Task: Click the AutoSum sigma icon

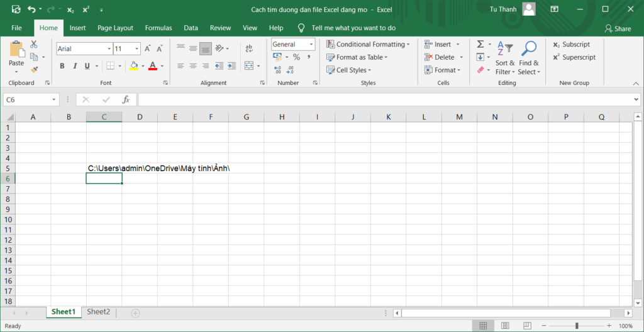Action: 480,44
